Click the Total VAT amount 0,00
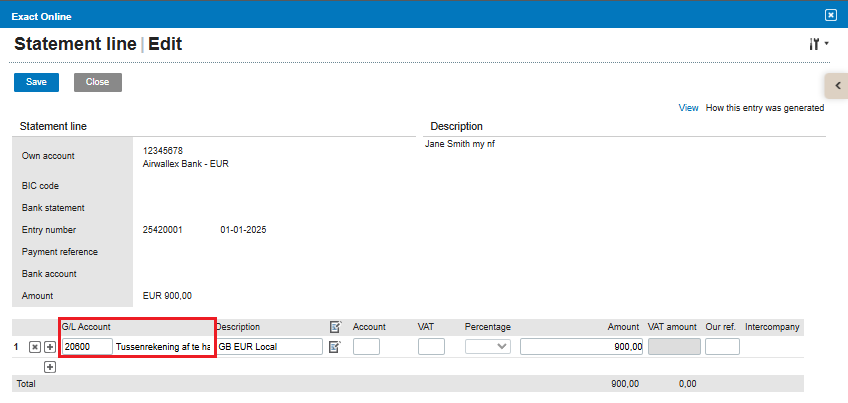The height and width of the screenshot is (403, 848). pos(687,384)
